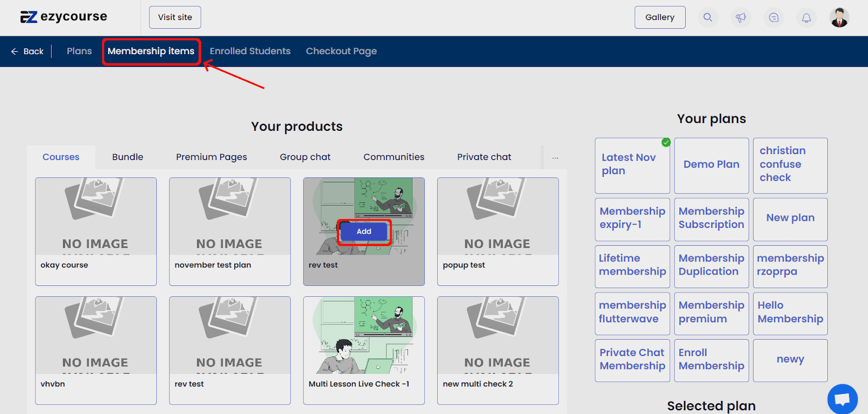Choose the Latest Nov plan
This screenshot has height=414, width=868.
pyautogui.click(x=633, y=165)
